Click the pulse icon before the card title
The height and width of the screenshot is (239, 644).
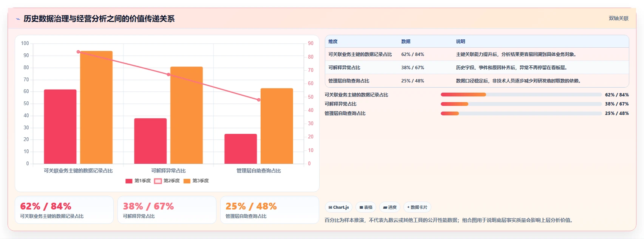click(18, 19)
